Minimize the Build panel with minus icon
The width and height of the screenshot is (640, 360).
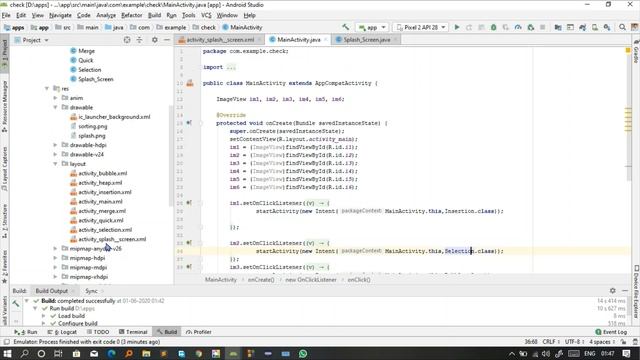coord(625,291)
